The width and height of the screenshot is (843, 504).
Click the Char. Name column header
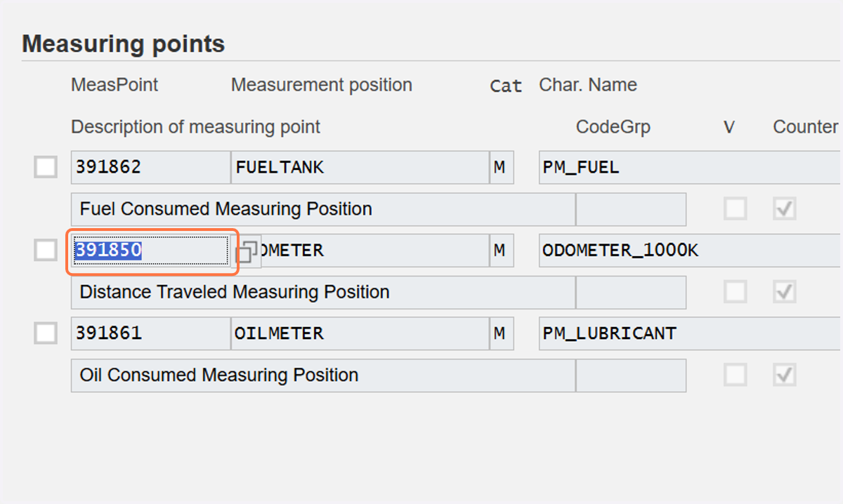point(588,85)
